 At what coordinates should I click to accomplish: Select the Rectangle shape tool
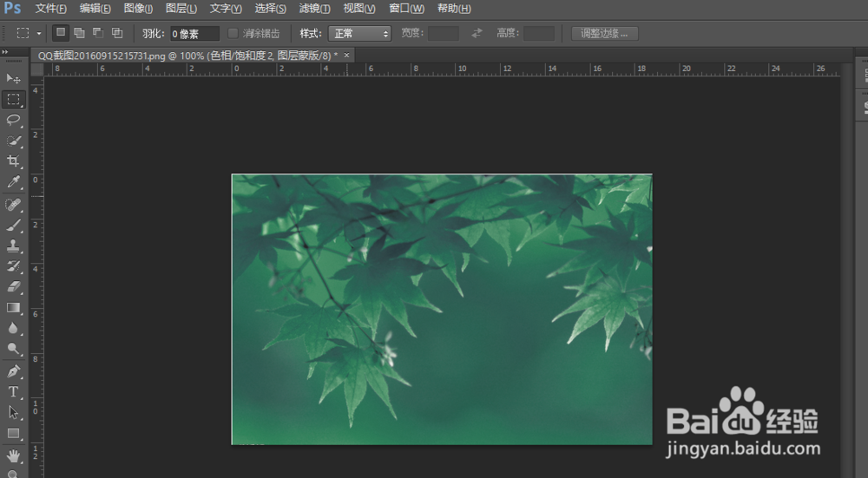click(x=13, y=433)
